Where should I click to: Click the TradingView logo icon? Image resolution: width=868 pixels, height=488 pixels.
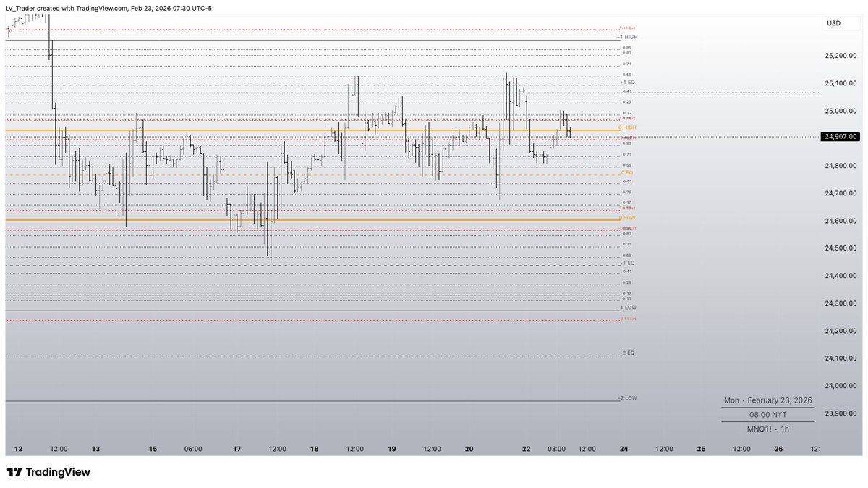point(13,472)
